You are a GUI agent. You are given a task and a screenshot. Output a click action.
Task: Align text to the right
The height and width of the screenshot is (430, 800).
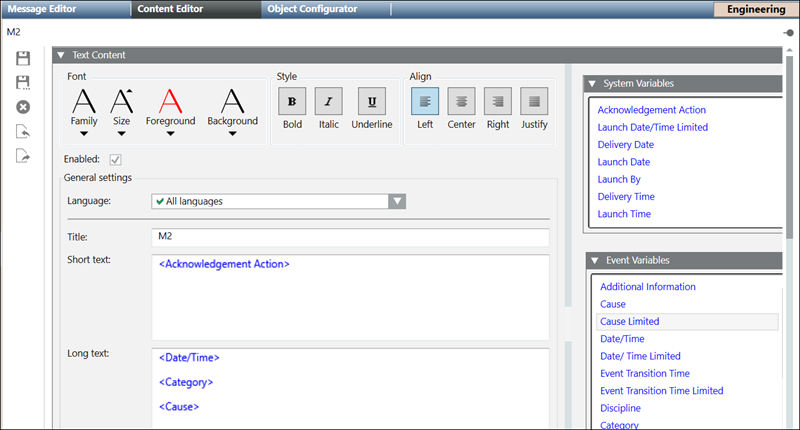pyautogui.click(x=498, y=101)
